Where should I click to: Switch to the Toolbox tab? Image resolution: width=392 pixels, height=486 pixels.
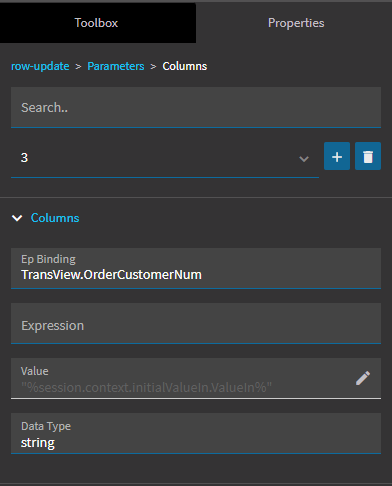[x=96, y=23]
